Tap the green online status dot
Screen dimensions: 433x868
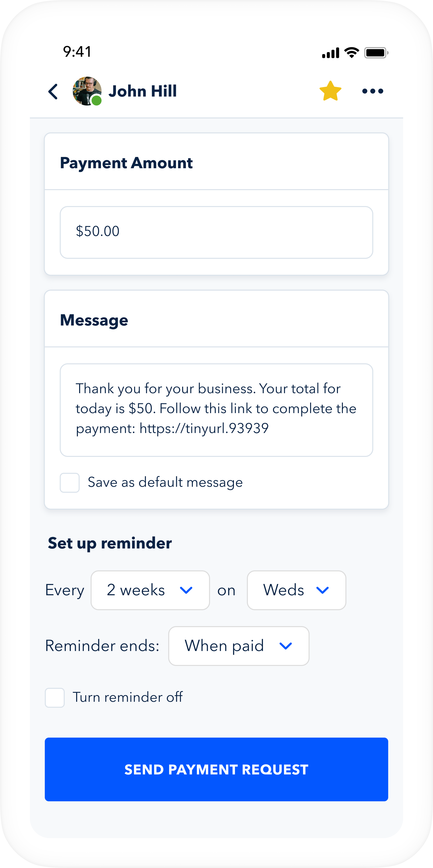pyautogui.click(x=97, y=101)
